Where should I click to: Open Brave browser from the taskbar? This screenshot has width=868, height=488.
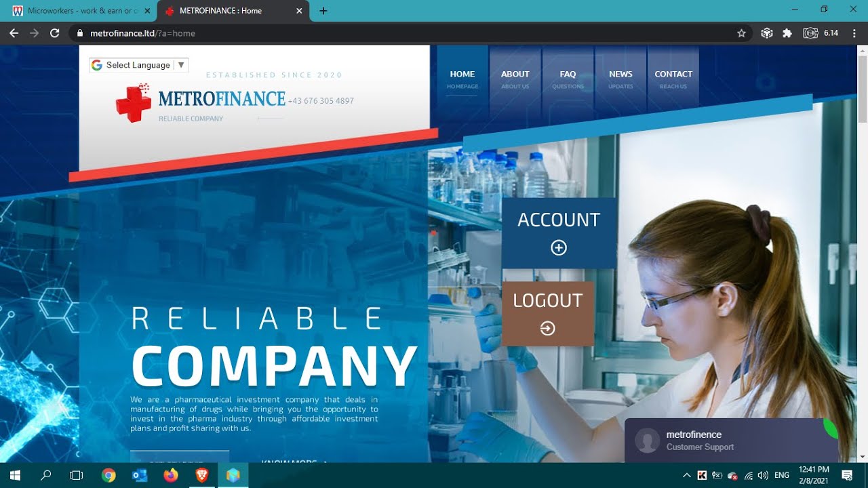tap(202, 475)
